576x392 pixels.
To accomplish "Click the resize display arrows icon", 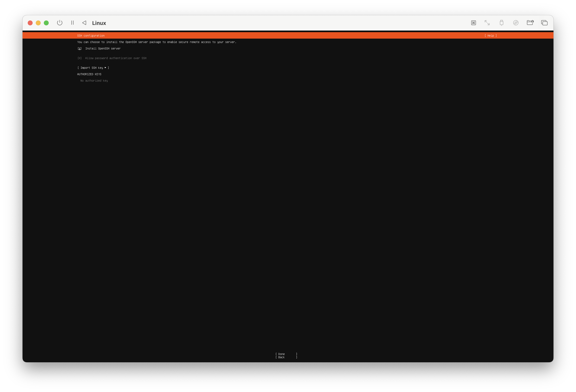I will click(x=487, y=23).
